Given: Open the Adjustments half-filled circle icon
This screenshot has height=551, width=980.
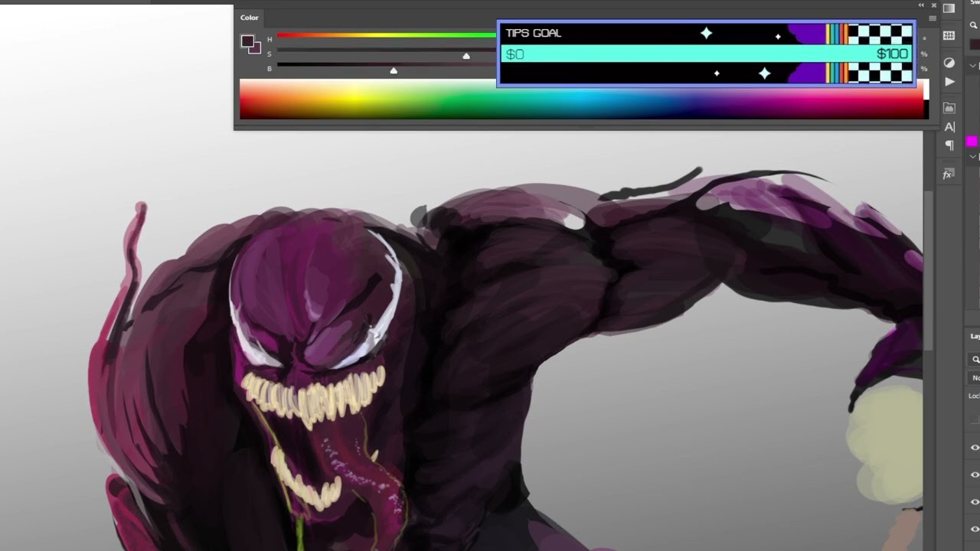Looking at the screenshot, I should 949,63.
